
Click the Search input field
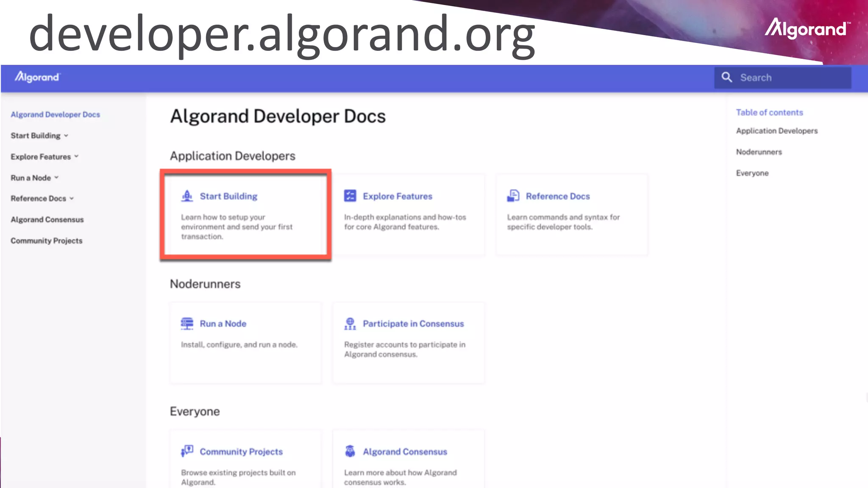[783, 78]
